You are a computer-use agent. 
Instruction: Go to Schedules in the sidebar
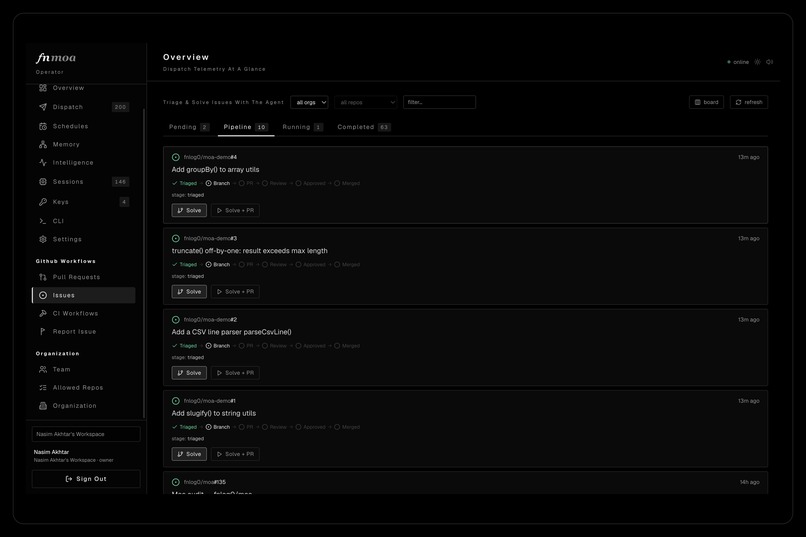coord(83,126)
